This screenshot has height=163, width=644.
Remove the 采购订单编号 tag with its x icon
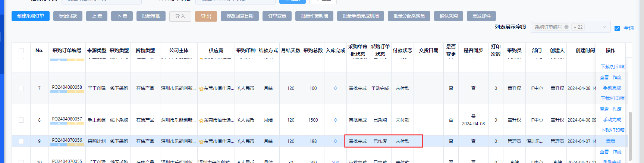566,27
